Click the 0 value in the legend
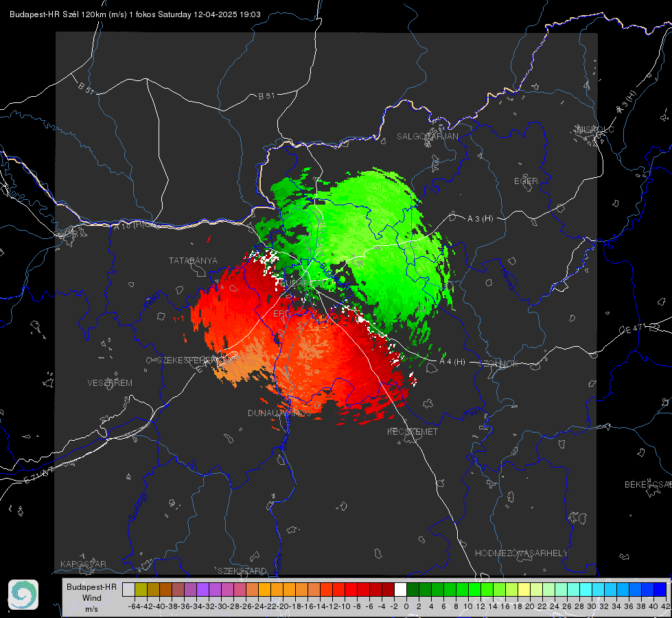672x618 pixels. click(406, 606)
